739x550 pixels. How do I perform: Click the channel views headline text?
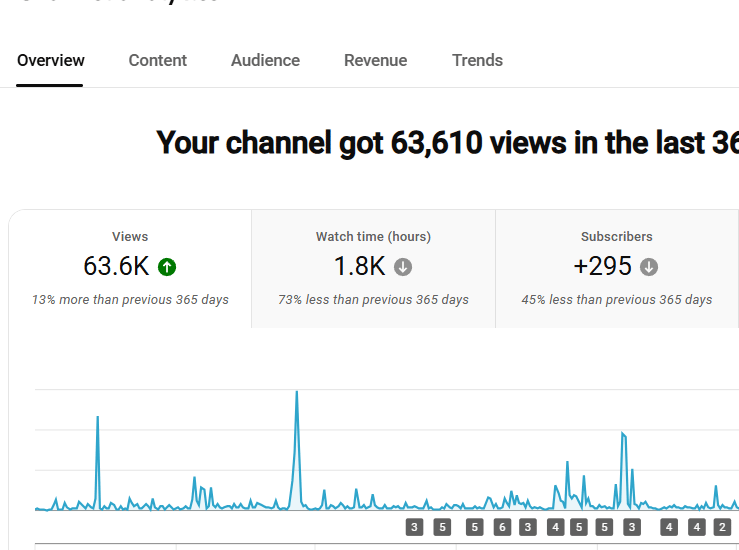pyautogui.click(x=447, y=143)
